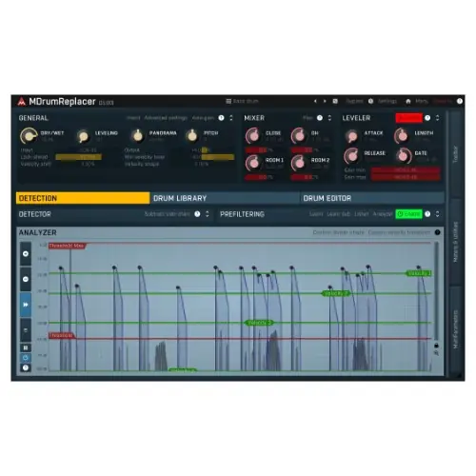Expand the Meters & Utilities side panel
The height and width of the screenshot is (476, 476).
click(455, 242)
